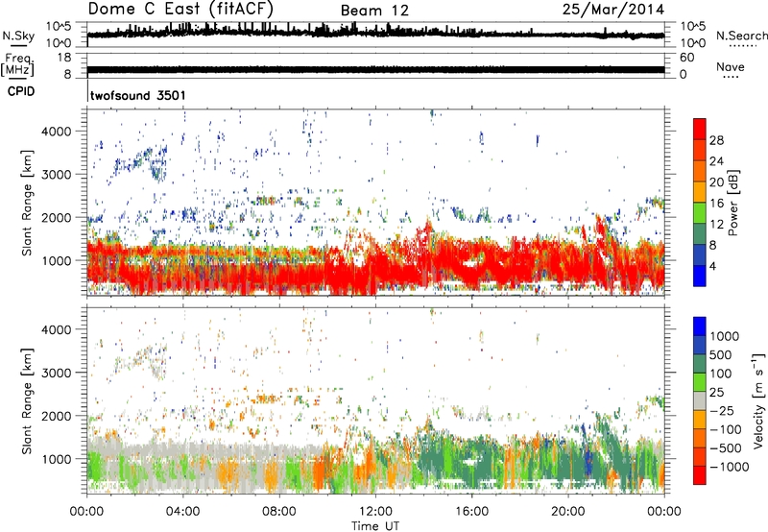Select the bright blue top velocity swatch
768x532 pixels.
tap(700, 326)
